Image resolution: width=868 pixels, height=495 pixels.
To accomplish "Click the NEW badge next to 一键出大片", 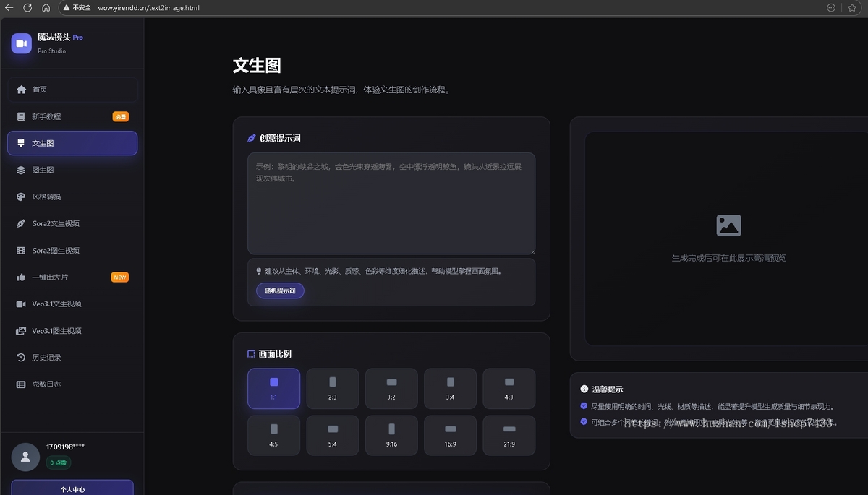I will click(x=120, y=277).
